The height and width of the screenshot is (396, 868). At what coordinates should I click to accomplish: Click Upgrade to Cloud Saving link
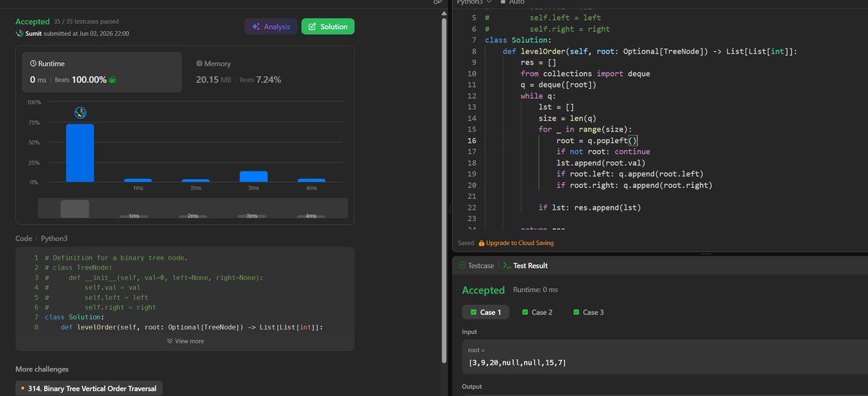(519, 243)
